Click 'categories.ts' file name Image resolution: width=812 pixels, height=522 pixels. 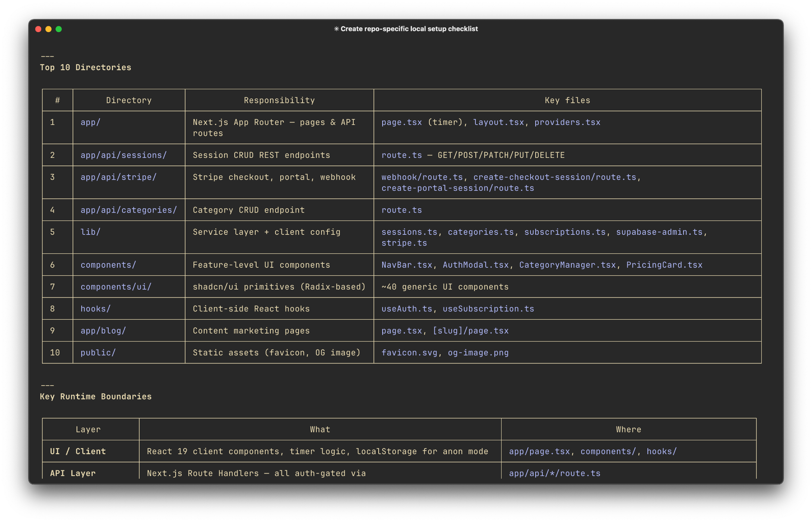481,232
